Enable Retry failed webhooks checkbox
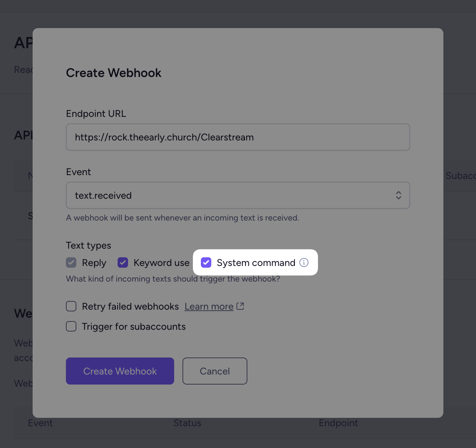Image resolution: width=476 pixels, height=448 pixels. tap(71, 306)
